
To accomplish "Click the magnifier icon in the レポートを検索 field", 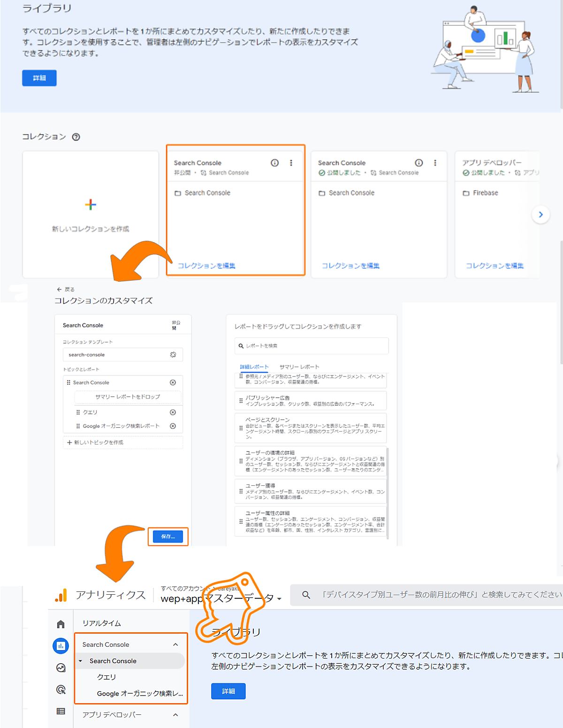I will [241, 346].
